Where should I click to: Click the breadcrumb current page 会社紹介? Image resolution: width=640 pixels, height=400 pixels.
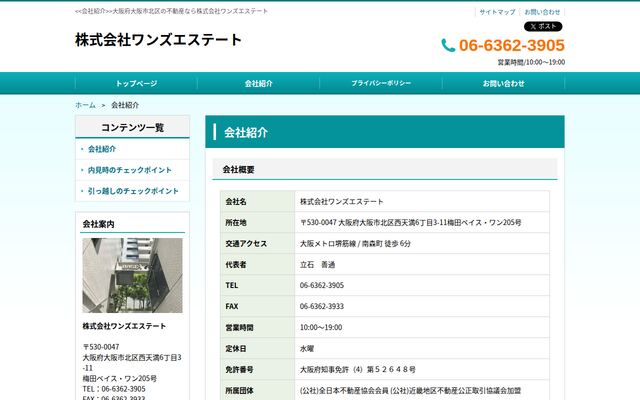point(125,105)
